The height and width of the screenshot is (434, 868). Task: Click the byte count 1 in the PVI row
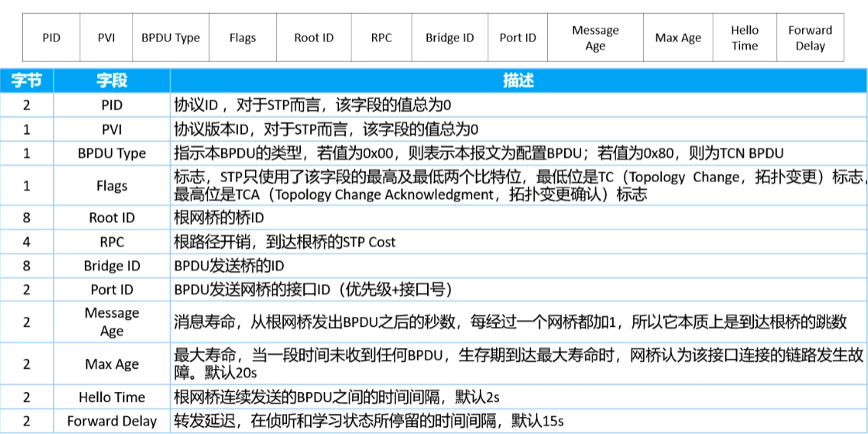[x=27, y=129]
